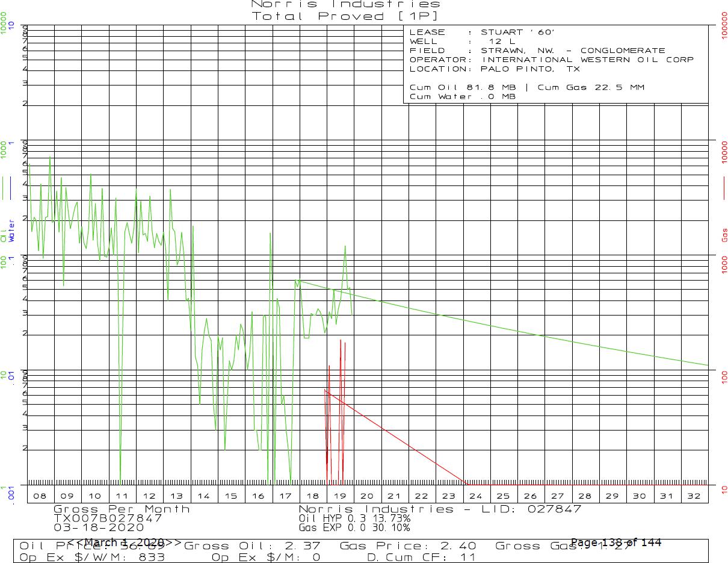Select the 'Total Proved [1P]' chart title
Screen dimensions: 728x563
coord(345,16)
